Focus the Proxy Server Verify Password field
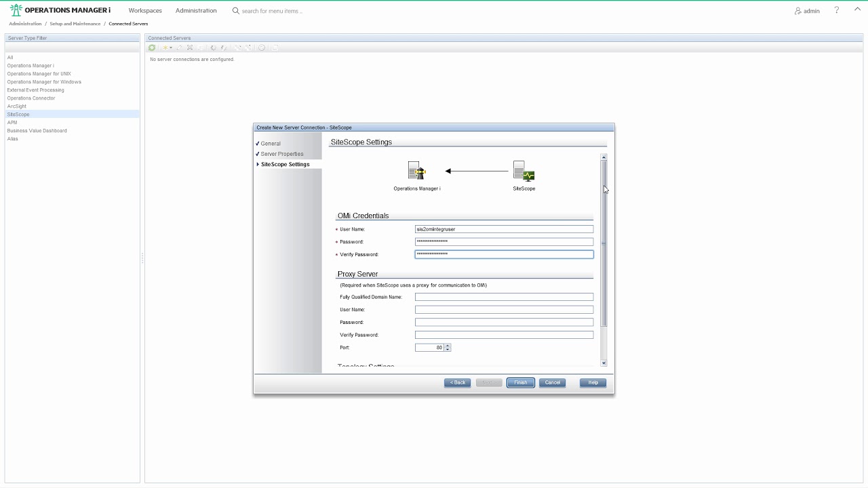Screen dimensions: 868x488 pyautogui.click(x=504, y=335)
